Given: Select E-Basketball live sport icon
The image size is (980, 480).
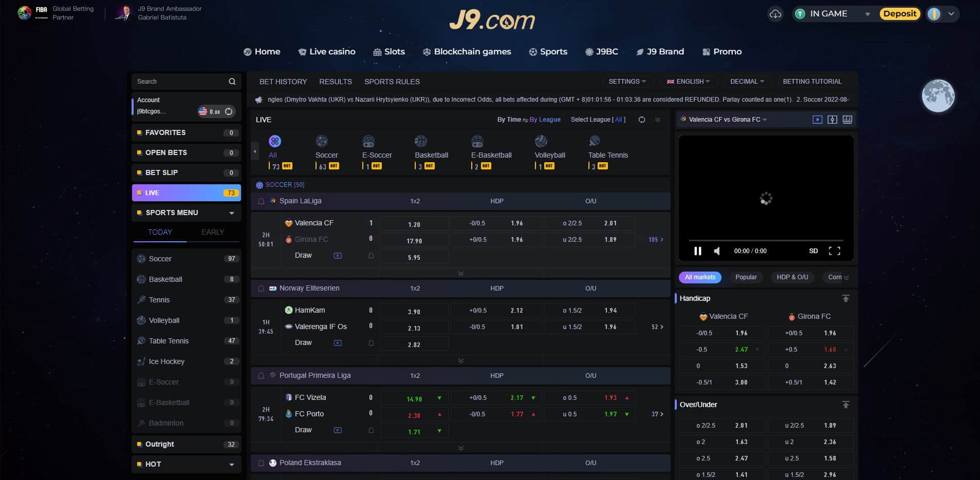Looking at the screenshot, I should [x=477, y=141].
